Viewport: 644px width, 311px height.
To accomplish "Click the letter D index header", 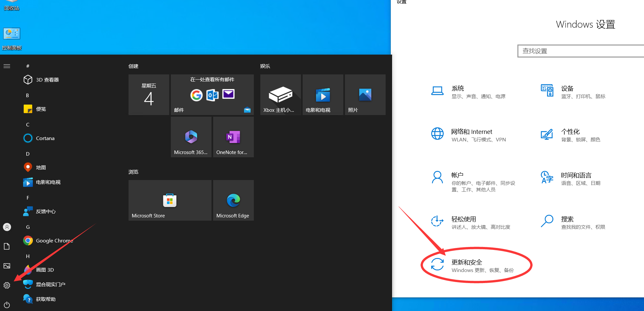I will pos(28,154).
